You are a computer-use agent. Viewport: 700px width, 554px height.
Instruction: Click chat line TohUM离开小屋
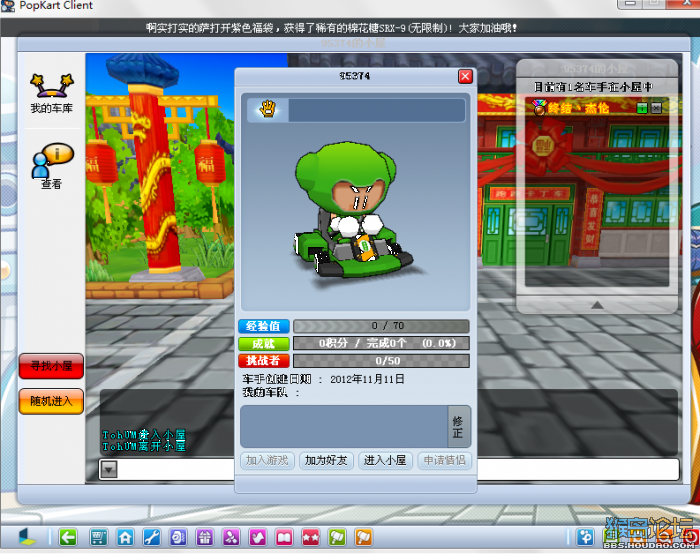click(144, 446)
